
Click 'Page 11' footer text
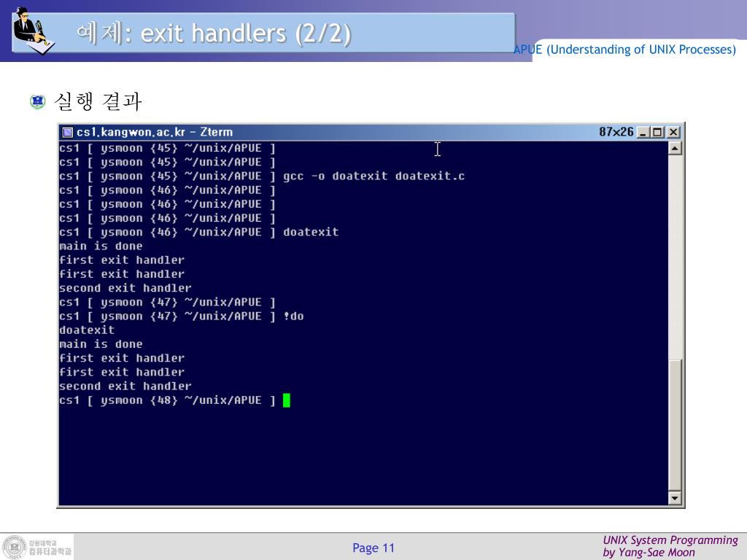(373, 548)
